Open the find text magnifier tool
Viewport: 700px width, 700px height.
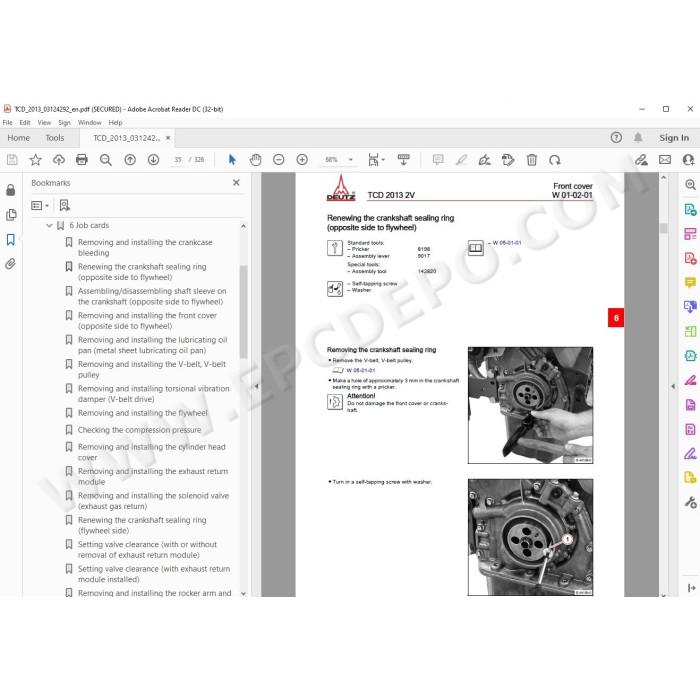[x=105, y=160]
